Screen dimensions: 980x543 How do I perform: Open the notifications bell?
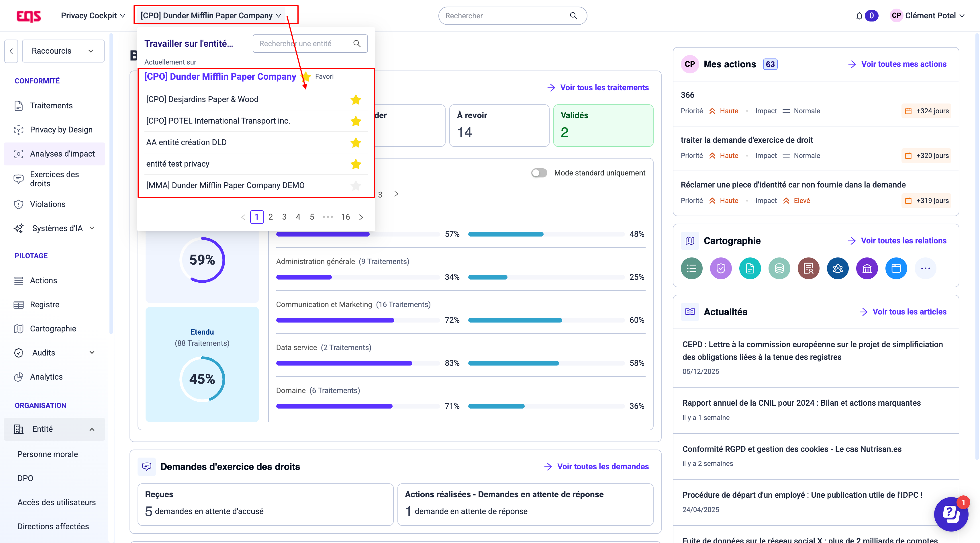859,16
